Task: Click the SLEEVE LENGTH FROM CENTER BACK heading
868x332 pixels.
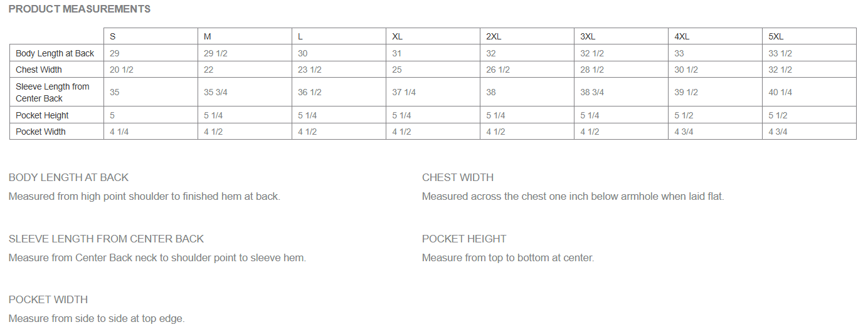Action: click(x=107, y=239)
